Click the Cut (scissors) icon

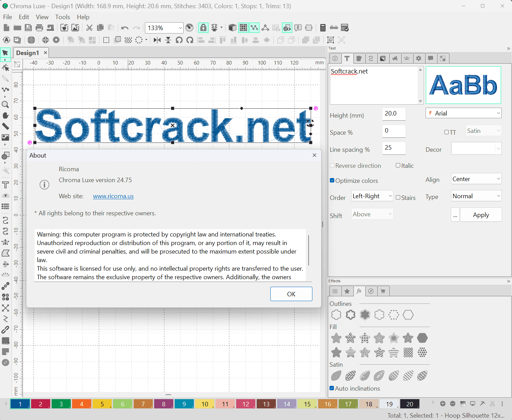[89, 28]
